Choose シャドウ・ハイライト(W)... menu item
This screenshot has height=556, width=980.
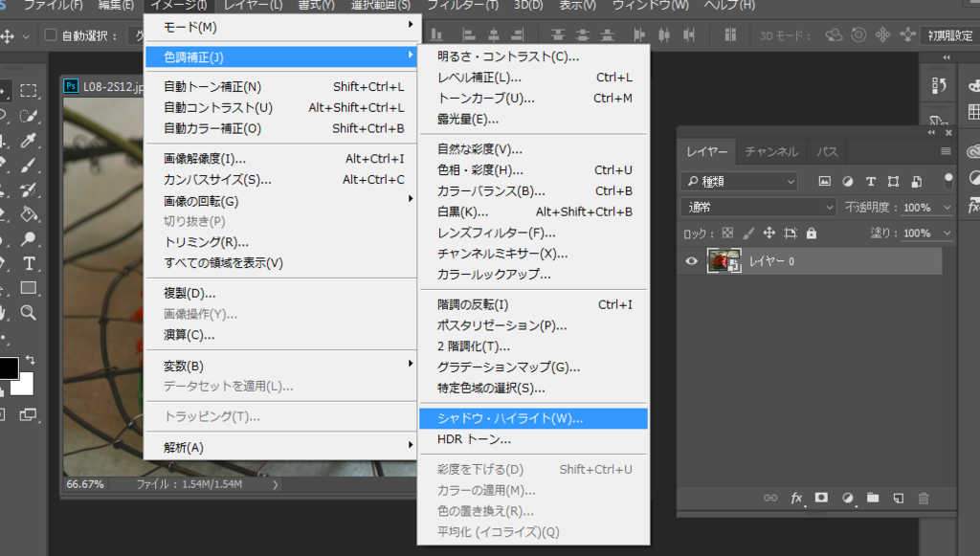click(x=533, y=418)
